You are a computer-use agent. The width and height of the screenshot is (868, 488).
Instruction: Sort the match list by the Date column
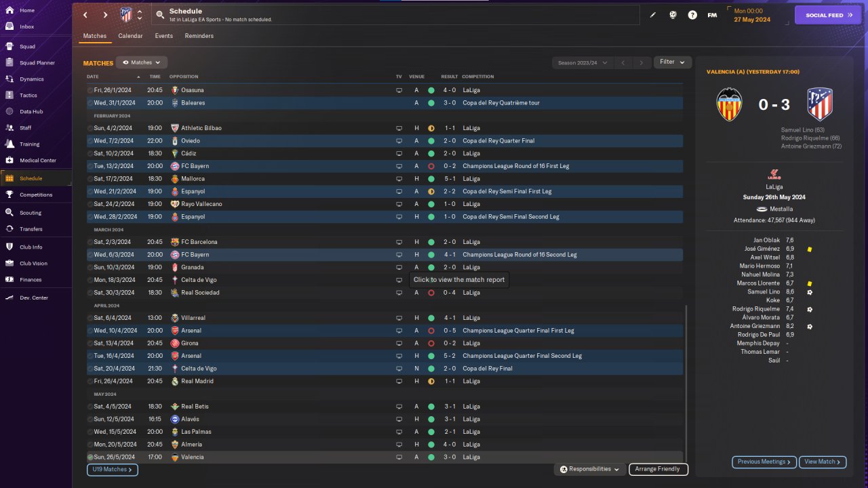(92, 77)
